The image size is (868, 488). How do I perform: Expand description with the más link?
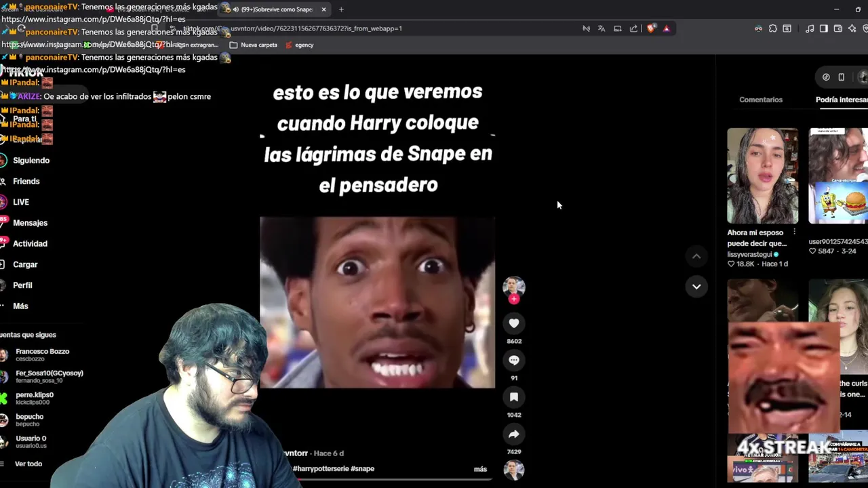click(x=480, y=469)
